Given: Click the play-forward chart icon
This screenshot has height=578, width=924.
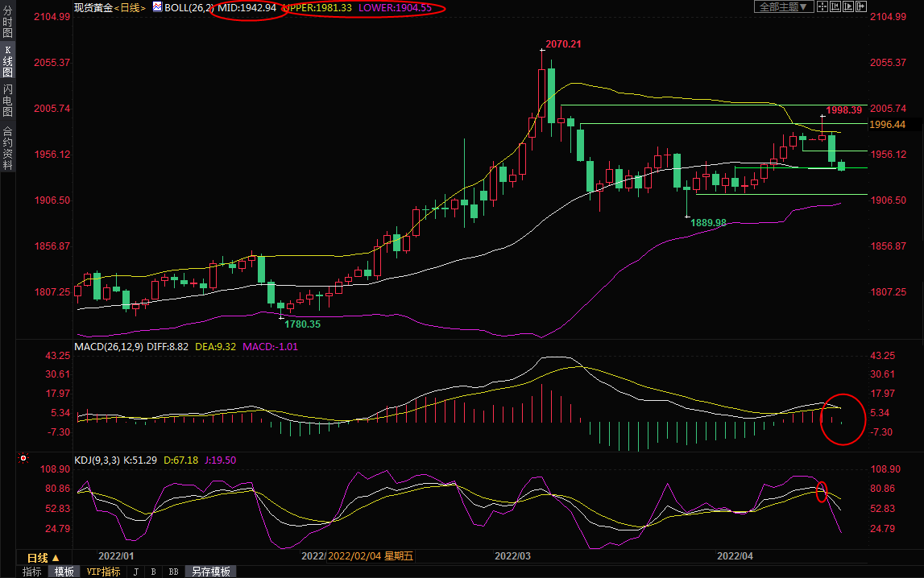Looking at the screenshot, I should (848, 6).
